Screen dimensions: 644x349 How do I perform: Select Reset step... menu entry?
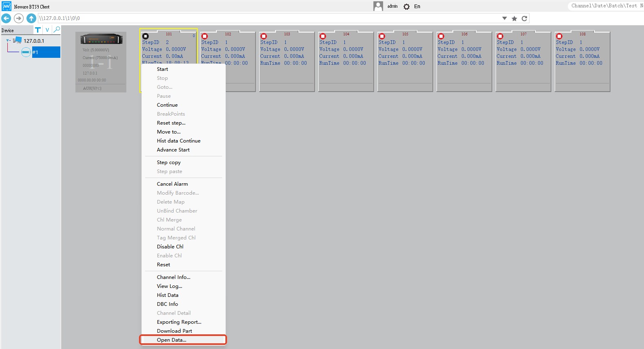point(183,123)
